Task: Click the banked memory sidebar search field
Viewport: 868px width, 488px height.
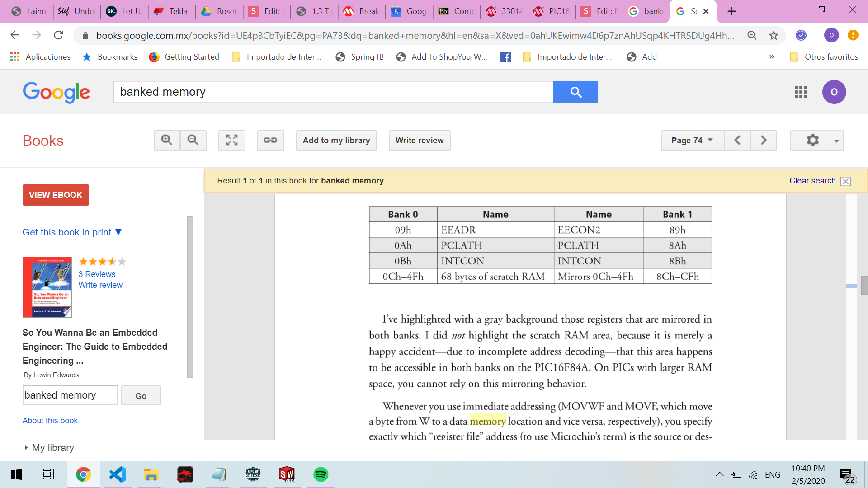Action: (x=70, y=395)
